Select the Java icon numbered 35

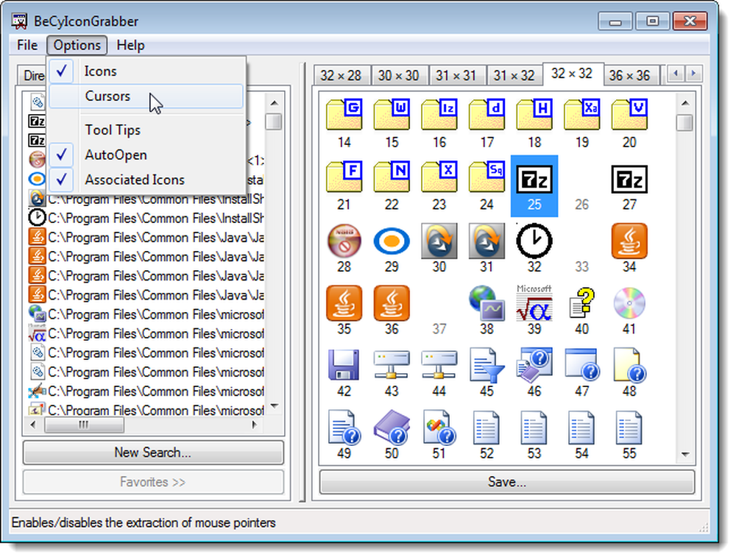(x=344, y=303)
